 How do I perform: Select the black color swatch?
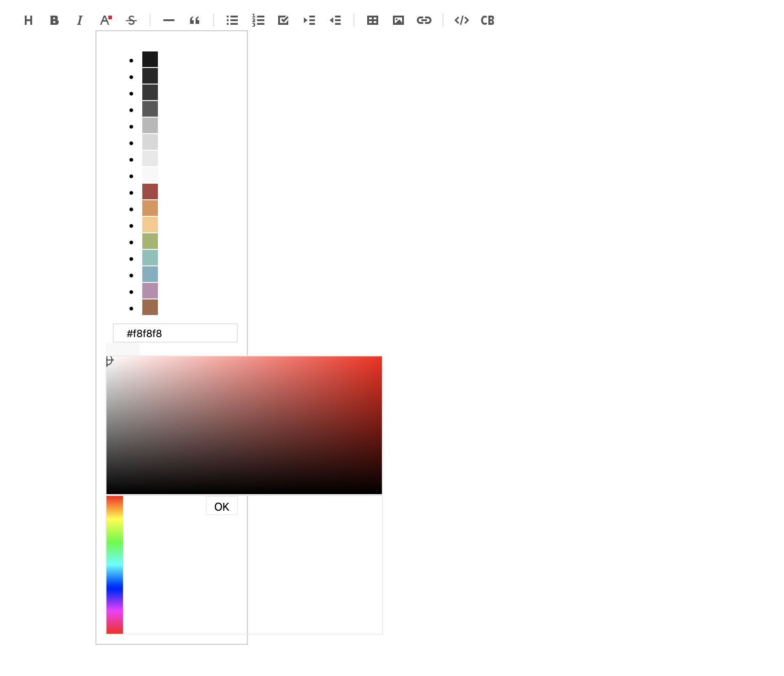[150, 59]
